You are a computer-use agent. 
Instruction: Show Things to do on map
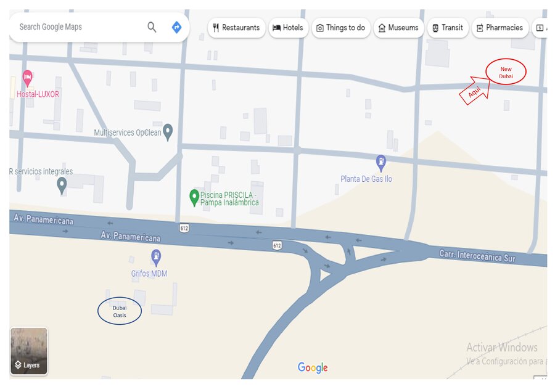[x=341, y=28]
